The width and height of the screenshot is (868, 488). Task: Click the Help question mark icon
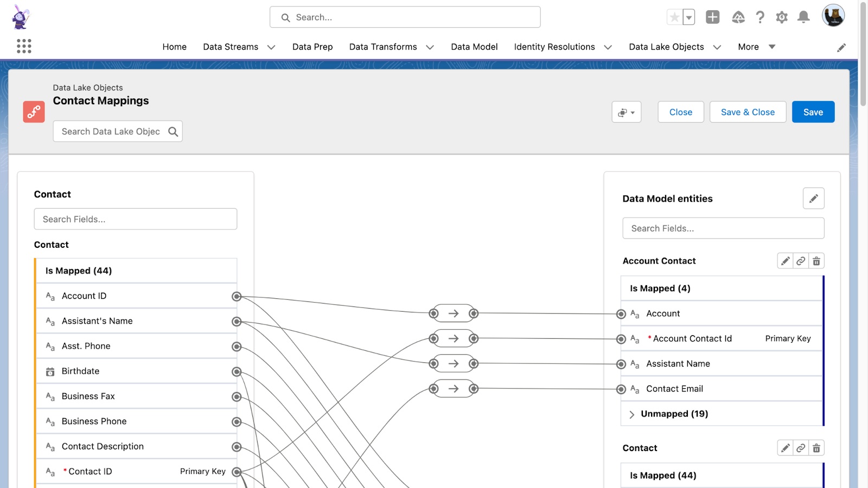click(x=760, y=17)
